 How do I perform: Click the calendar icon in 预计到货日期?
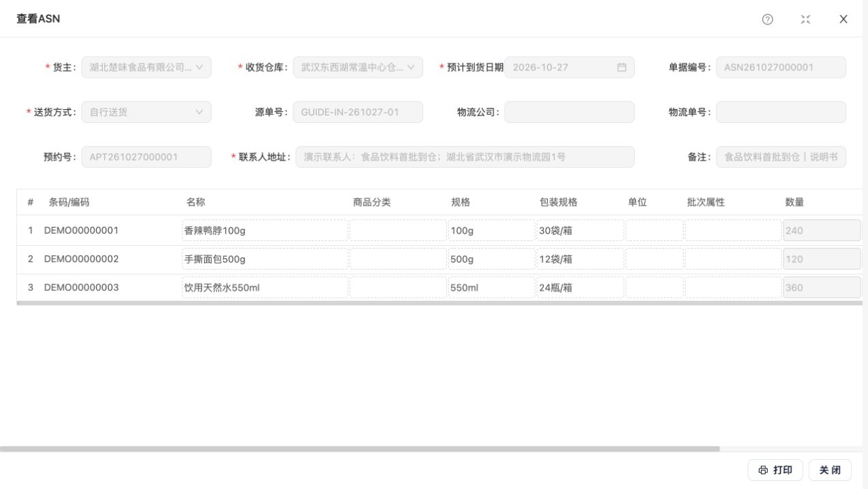pyautogui.click(x=622, y=68)
